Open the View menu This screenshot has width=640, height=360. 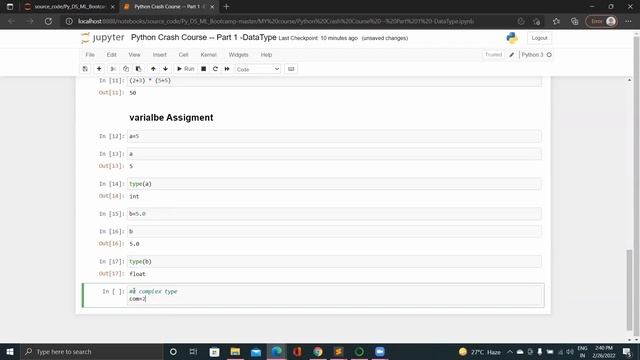[x=134, y=55]
